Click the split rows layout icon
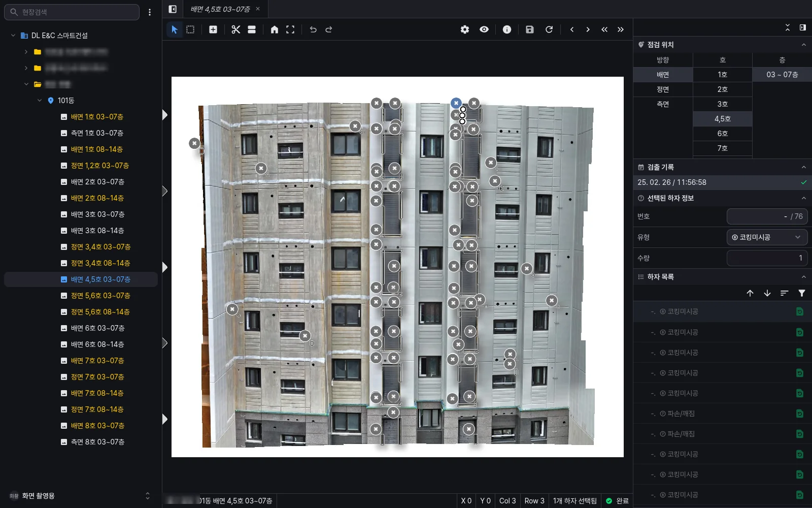 pos(252,29)
